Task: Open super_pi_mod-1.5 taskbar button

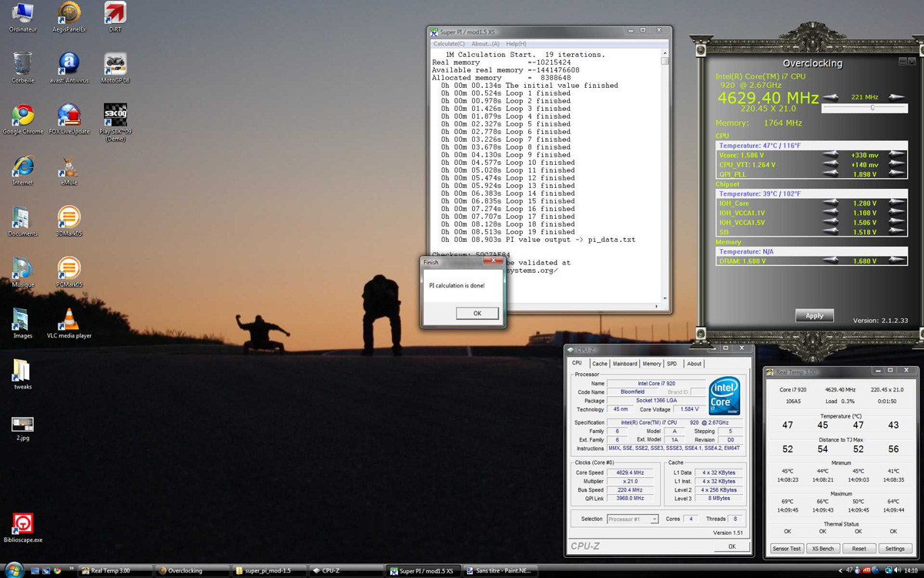Action: [269, 571]
